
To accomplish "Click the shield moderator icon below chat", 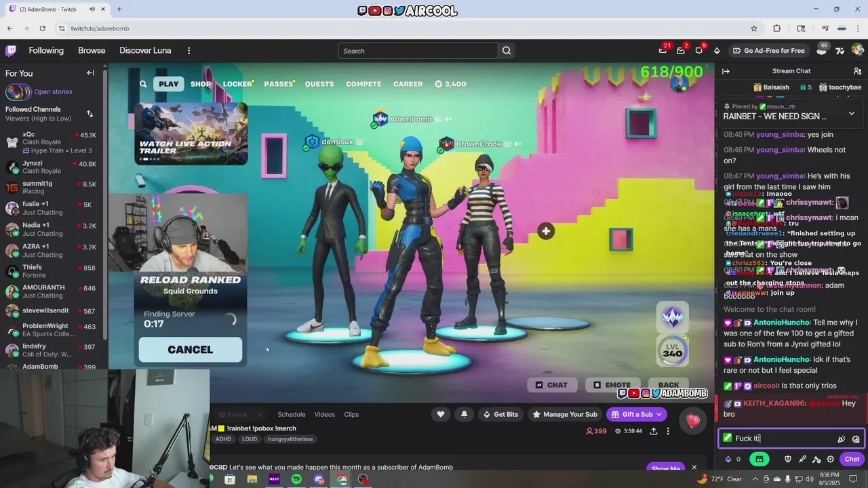I will tap(788, 459).
